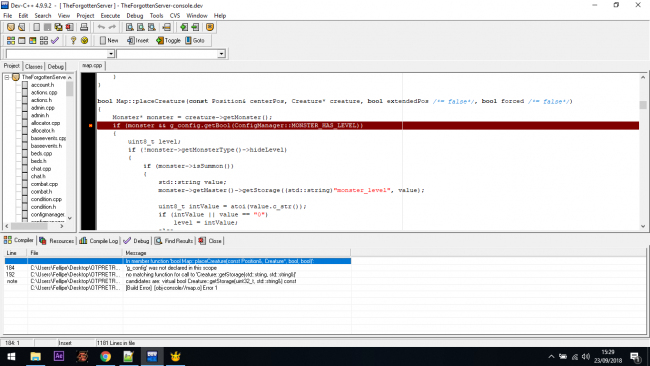Click the Open project or file icon
The image size is (650, 366).
(x=22, y=27)
